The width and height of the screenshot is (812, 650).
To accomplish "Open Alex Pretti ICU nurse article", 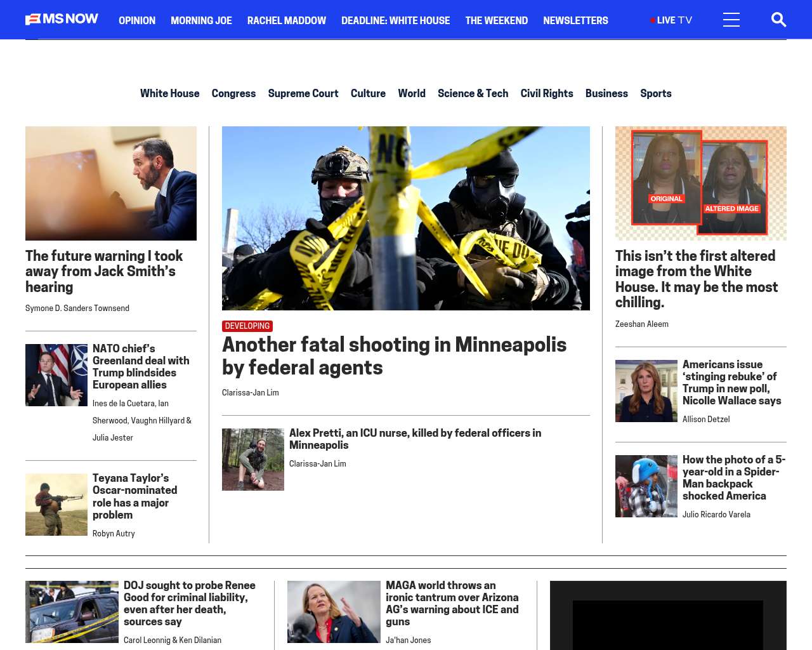I will click(415, 439).
